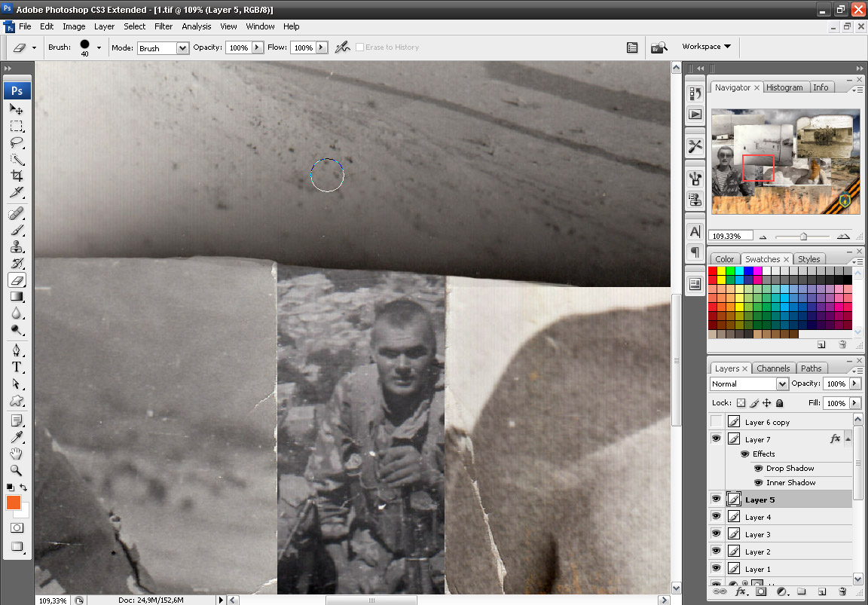Select the History Brush tool
The width and height of the screenshot is (868, 605).
tap(17, 264)
